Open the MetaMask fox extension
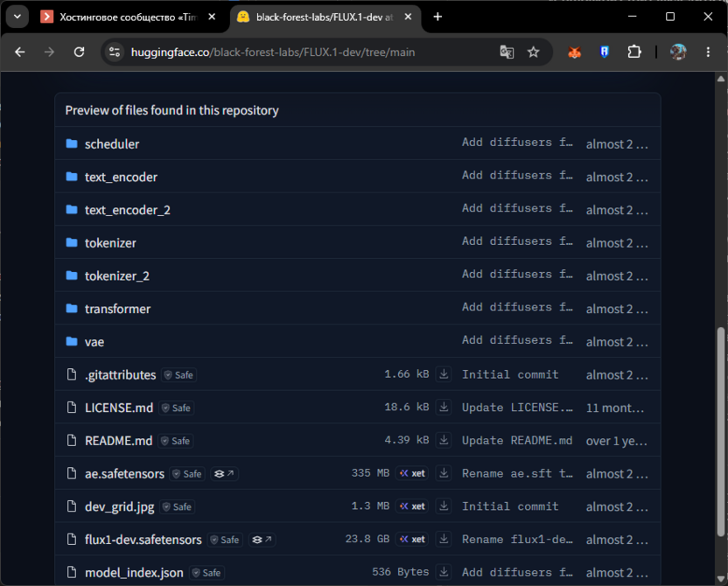The image size is (728, 586). (x=575, y=52)
